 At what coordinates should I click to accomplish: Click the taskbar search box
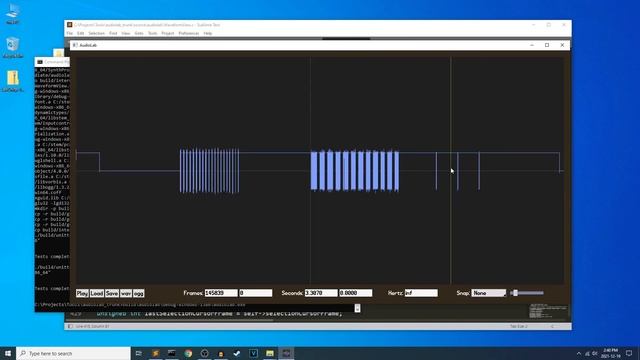[x=73, y=353]
